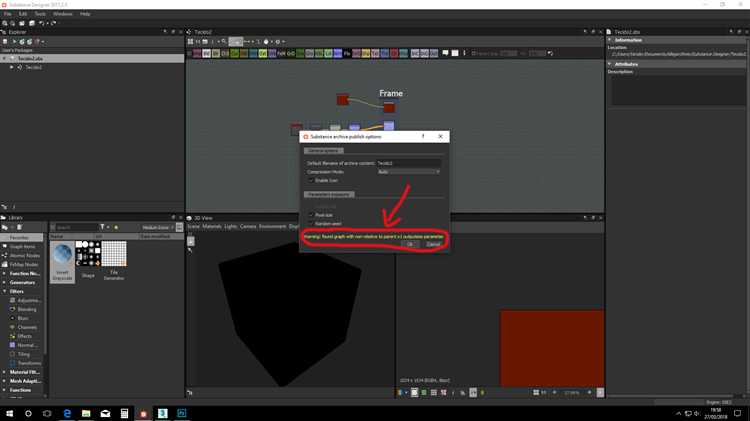The width and height of the screenshot is (750, 421).
Task: Add a frame with the white frame icon
Action: 455,53
